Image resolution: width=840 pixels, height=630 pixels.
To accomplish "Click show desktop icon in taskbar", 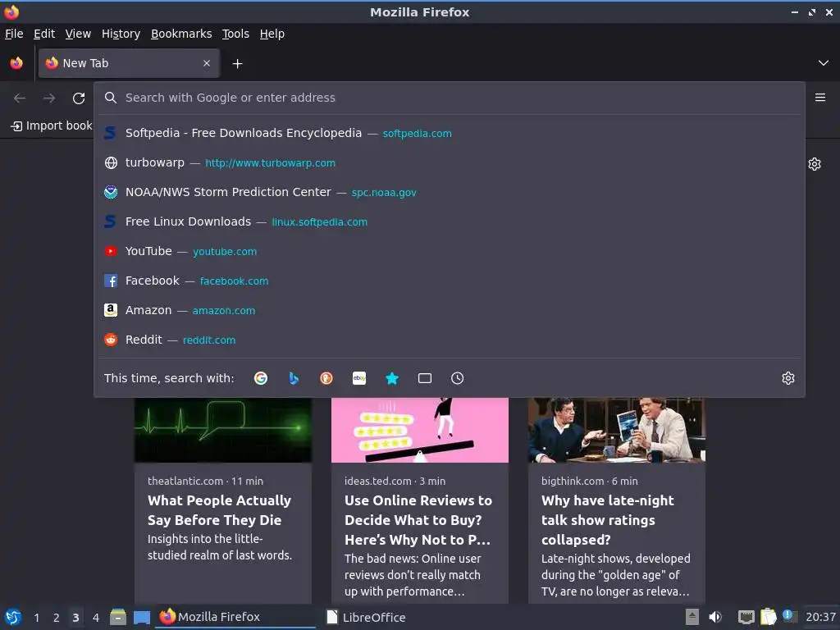I will click(141, 618).
